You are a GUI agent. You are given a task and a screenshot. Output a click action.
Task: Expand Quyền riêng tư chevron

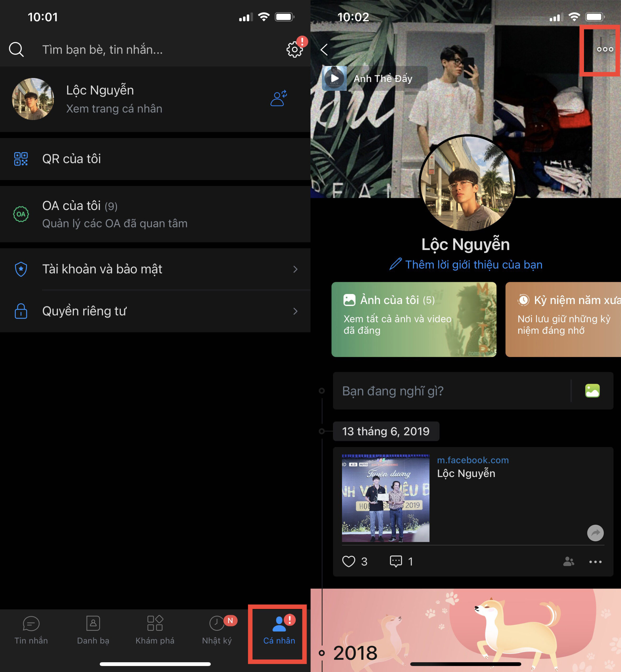295,311
